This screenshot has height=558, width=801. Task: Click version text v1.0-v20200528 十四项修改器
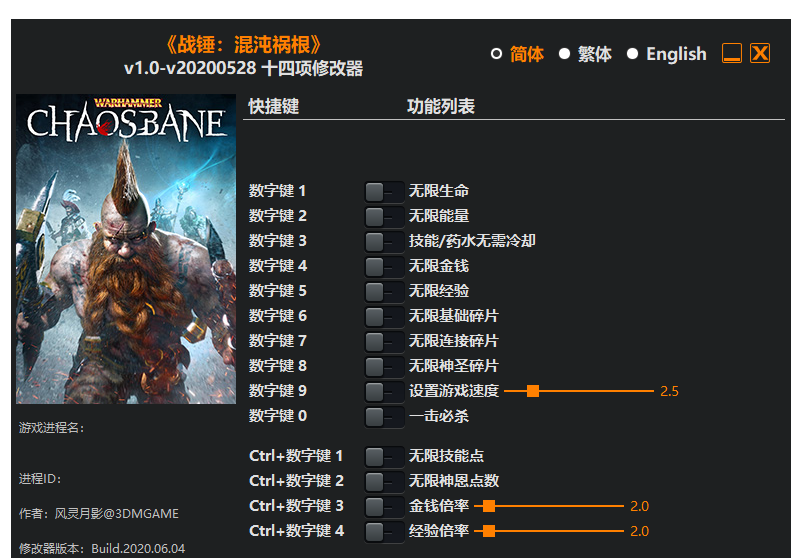coord(244,68)
